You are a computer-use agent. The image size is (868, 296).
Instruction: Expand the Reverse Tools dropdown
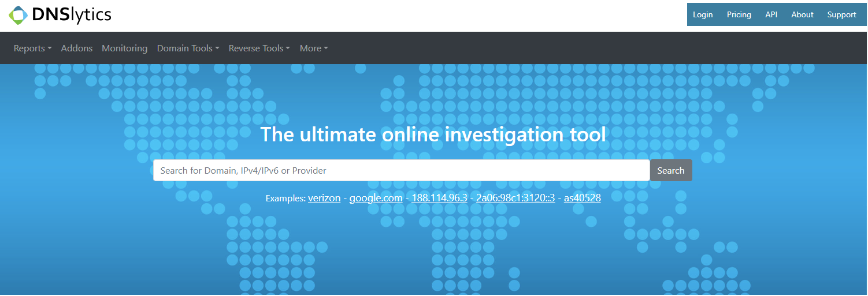click(259, 48)
